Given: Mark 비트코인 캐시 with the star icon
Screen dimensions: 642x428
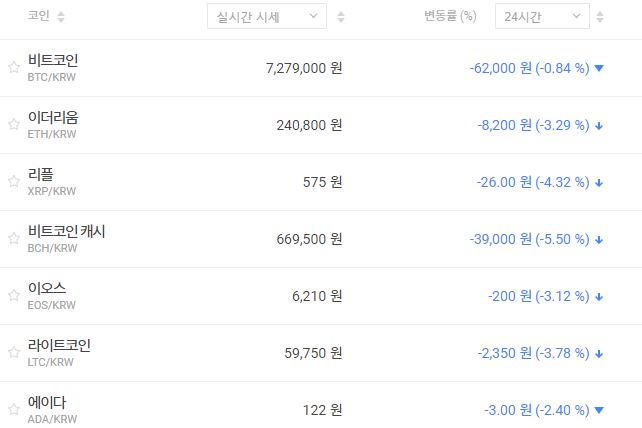Looking at the screenshot, I should [x=14, y=239].
